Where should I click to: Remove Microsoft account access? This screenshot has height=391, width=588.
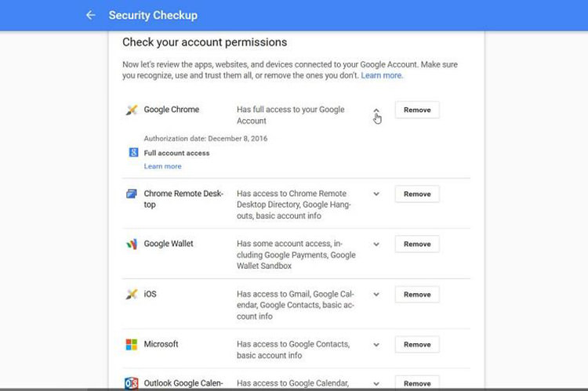coord(417,345)
